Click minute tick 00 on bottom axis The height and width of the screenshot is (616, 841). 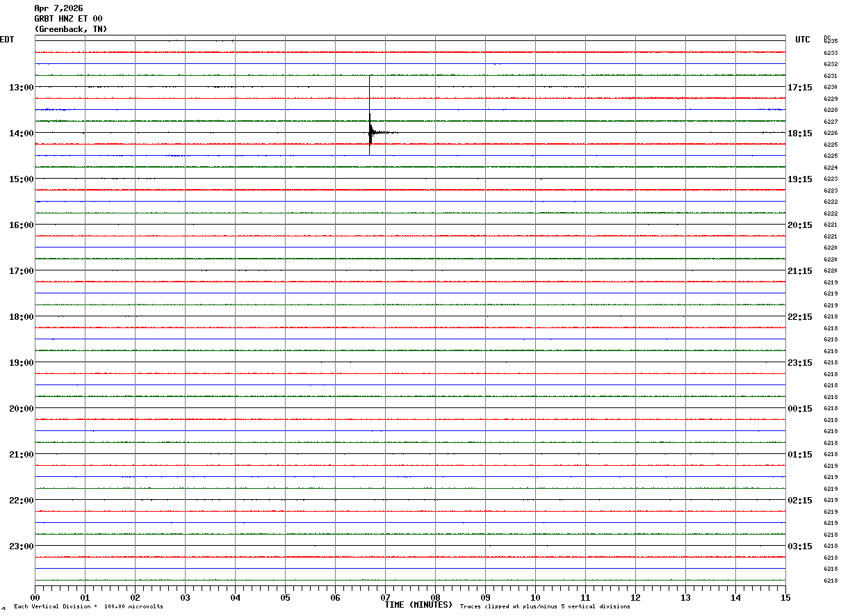tap(35, 597)
